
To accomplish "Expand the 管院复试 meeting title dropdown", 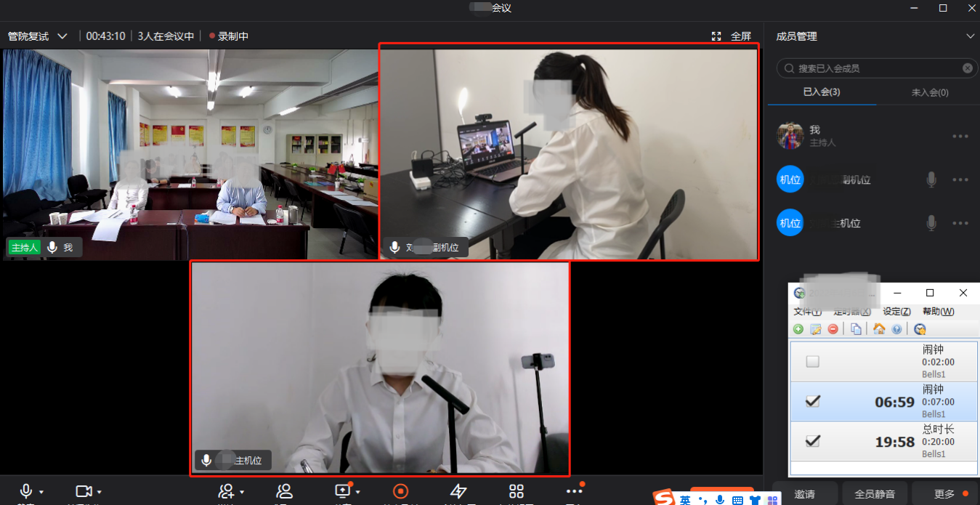I will coord(62,36).
